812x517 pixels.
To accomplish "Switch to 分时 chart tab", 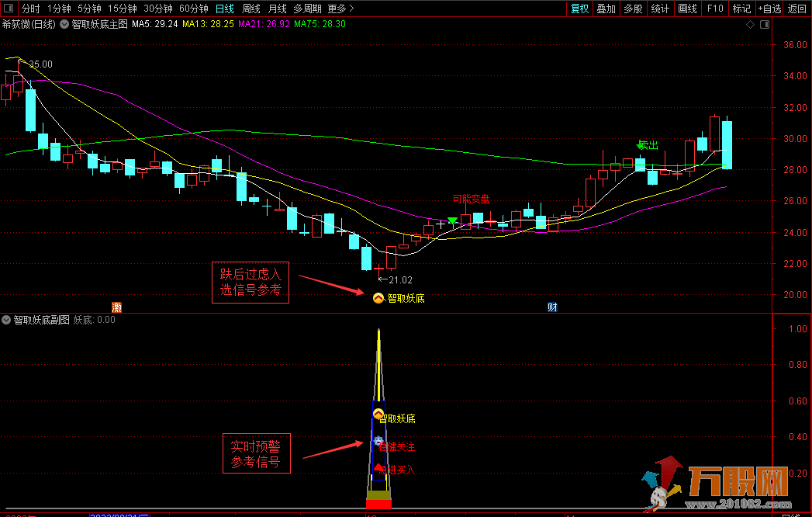I will (x=30, y=9).
